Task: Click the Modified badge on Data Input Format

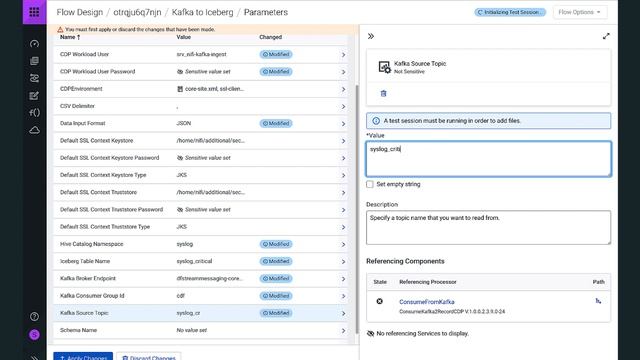Action: (276, 123)
